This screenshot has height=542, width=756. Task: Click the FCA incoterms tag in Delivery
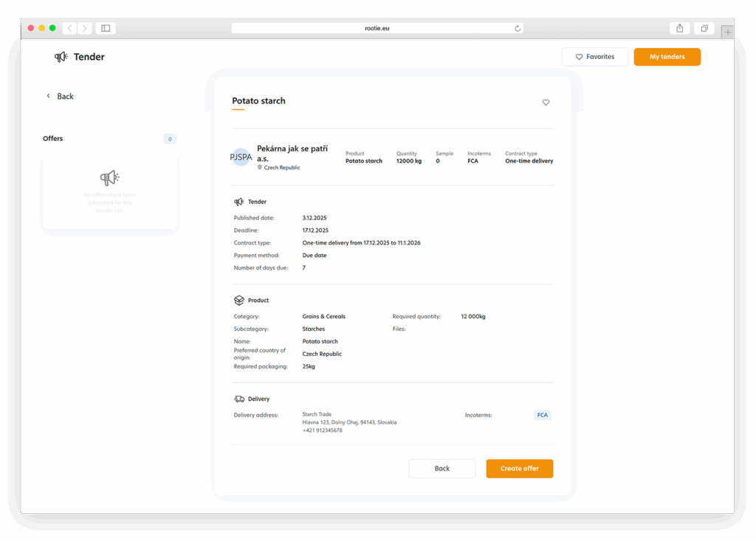pyautogui.click(x=543, y=415)
